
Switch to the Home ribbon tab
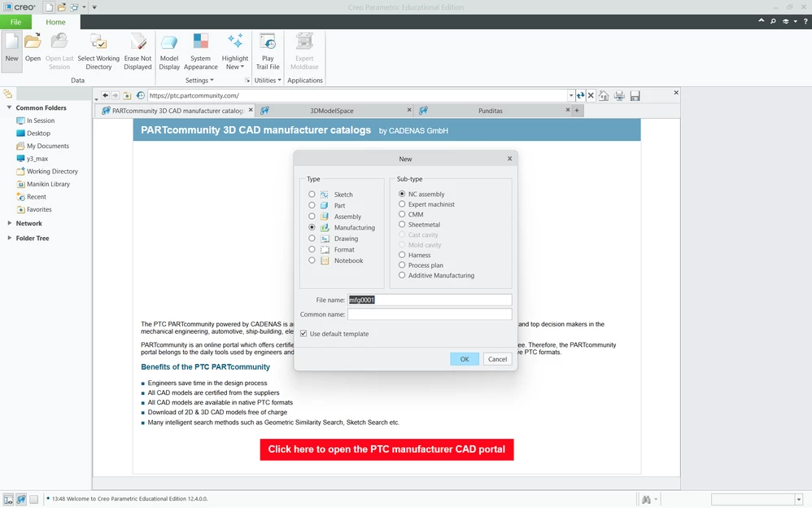click(55, 22)
